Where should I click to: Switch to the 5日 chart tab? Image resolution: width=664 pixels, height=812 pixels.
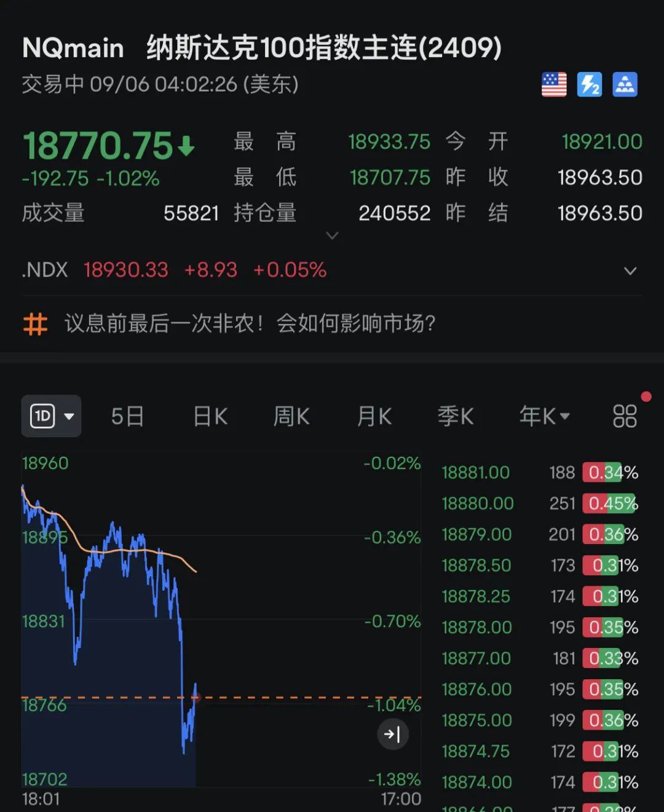127,416
